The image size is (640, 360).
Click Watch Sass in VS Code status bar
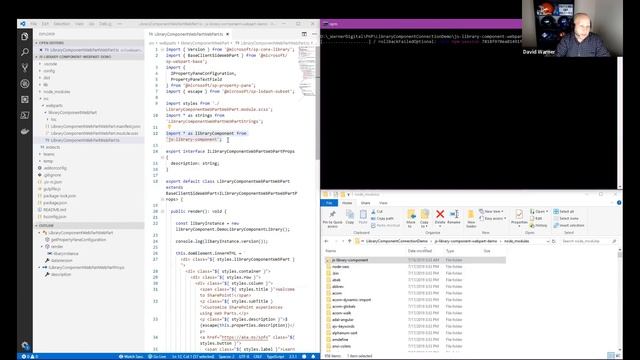tap(131, 356)
